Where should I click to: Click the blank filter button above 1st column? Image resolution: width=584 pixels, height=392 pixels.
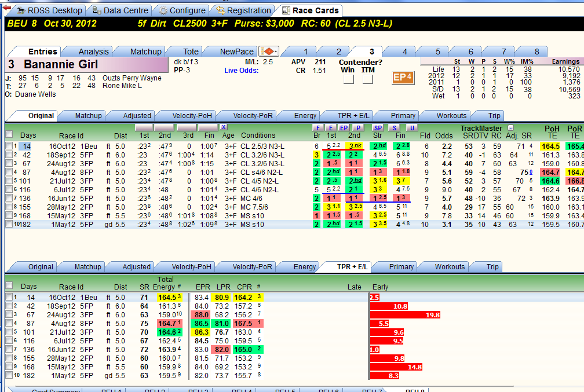[x=144, y=127]
